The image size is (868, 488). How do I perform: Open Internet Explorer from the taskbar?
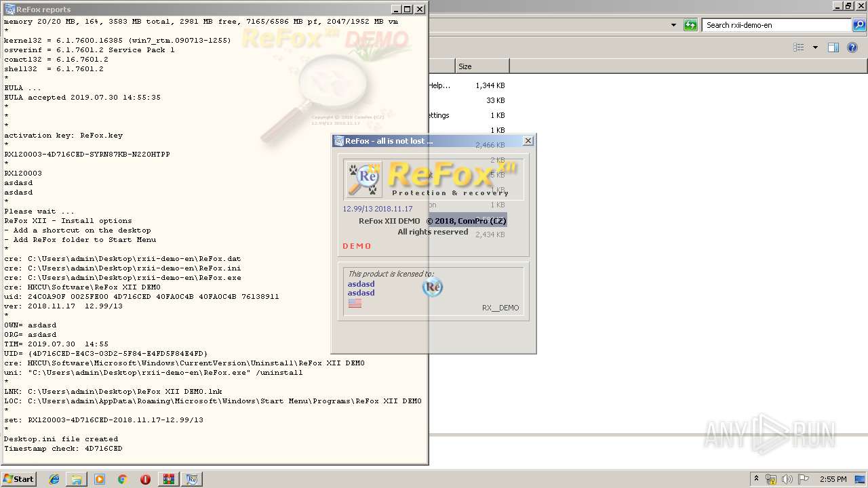tap(54, 479)
